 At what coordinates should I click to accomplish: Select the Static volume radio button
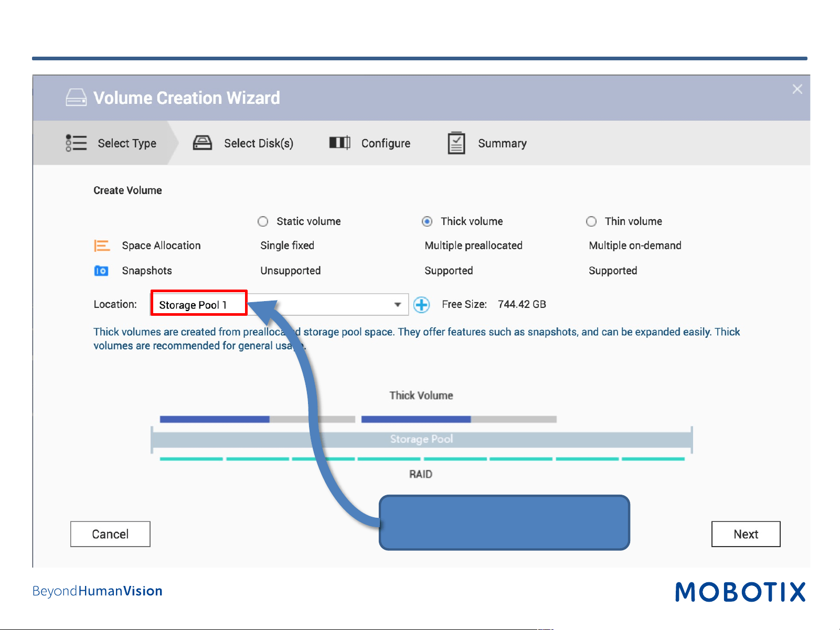coord(263,221)
